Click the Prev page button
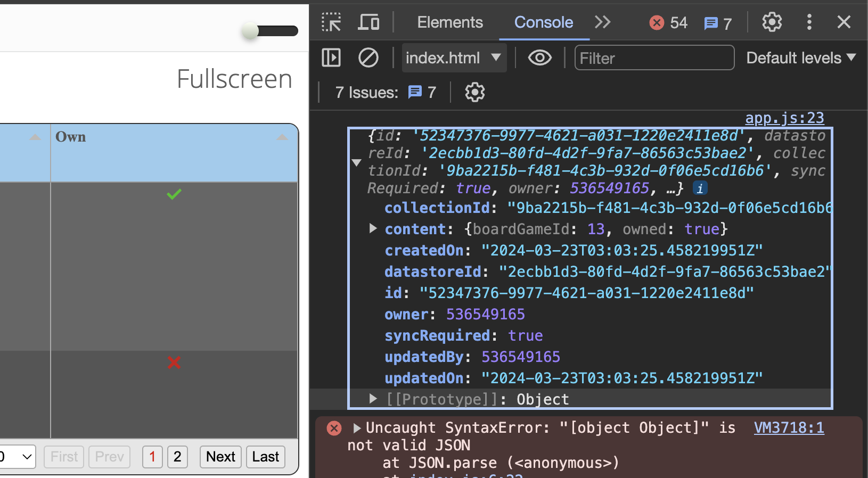This screenshot has width=868, height=478. point(109,457)
